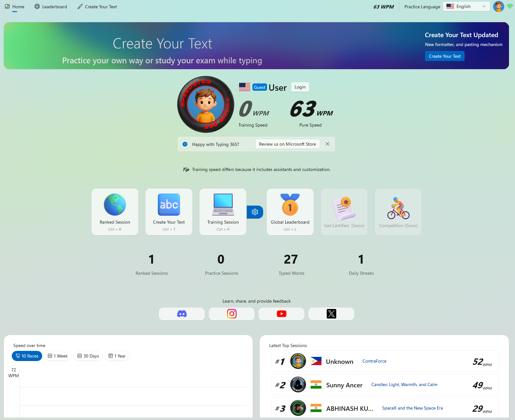This screenshot has width=515, height=420.
Task: Click the profile avatar in top bar
Action: (498, 6)
